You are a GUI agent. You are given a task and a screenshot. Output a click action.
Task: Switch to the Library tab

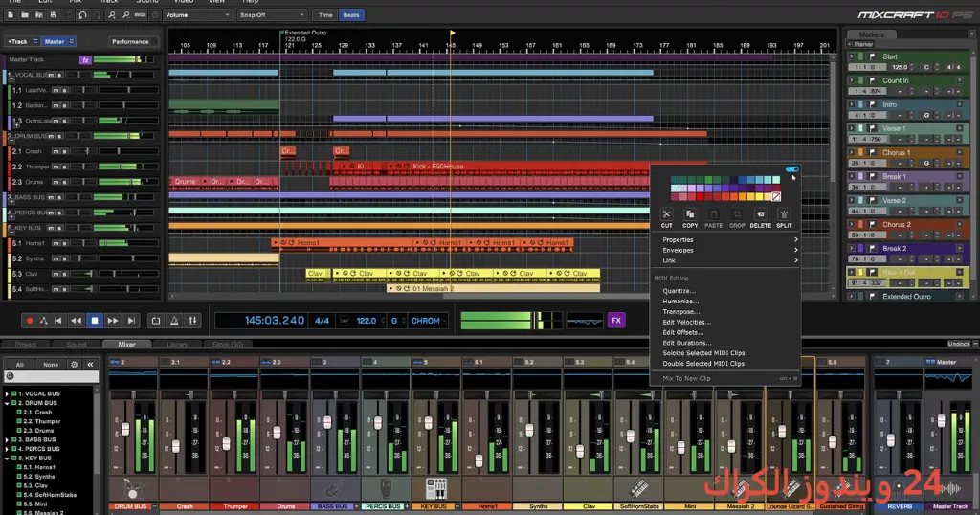[177, 345]
